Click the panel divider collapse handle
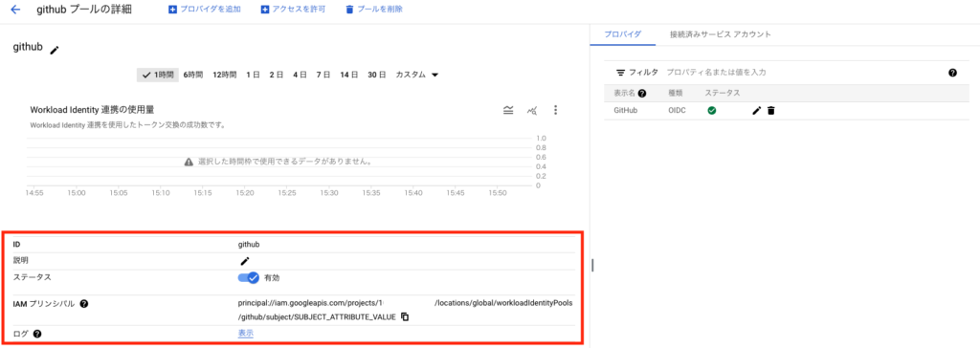The image size is (980, 348). pos(591,265)
